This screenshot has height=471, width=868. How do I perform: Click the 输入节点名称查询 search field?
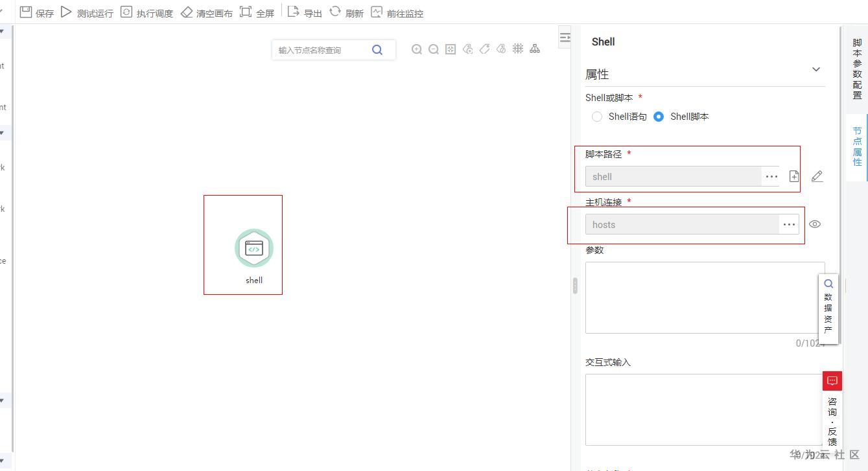coord(322,50)
